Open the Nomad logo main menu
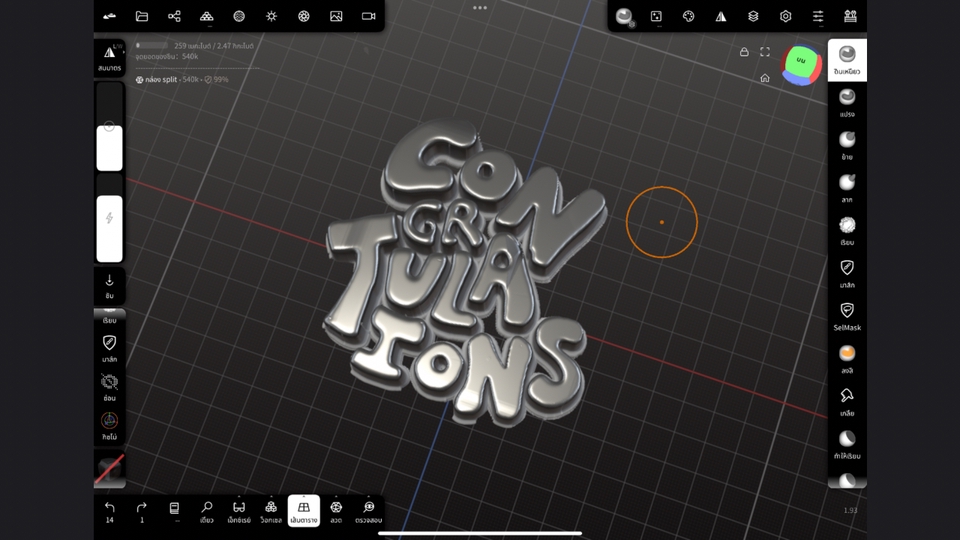The height and width of the screenshot is (540, 960). [110, 16]
